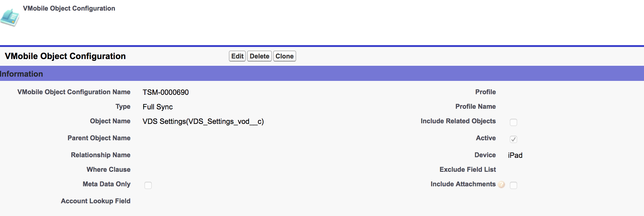
Task: Click the Exclude Field List label
Action: 467,170
